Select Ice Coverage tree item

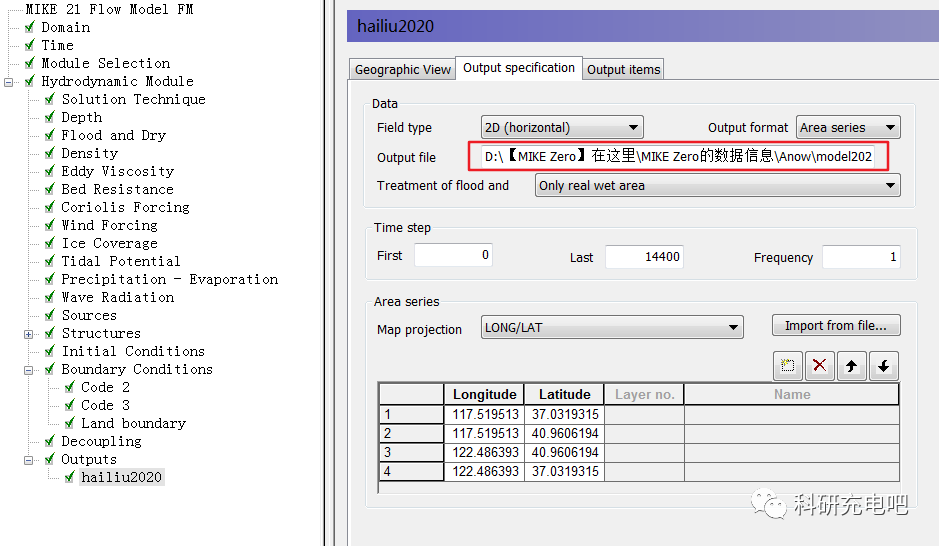[110, 243]
